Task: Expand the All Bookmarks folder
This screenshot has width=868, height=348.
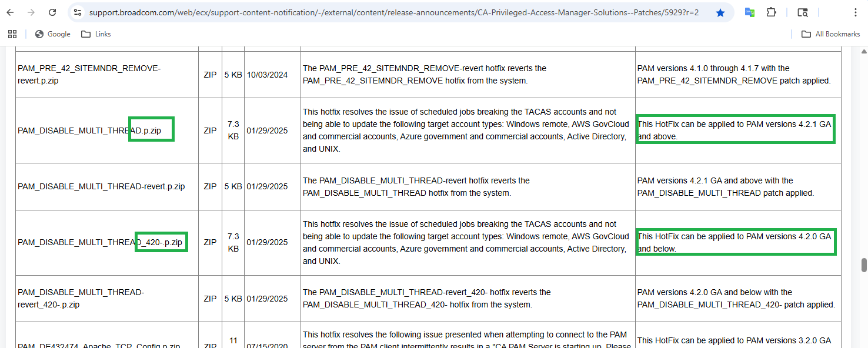Action: (x=830, y=34)
